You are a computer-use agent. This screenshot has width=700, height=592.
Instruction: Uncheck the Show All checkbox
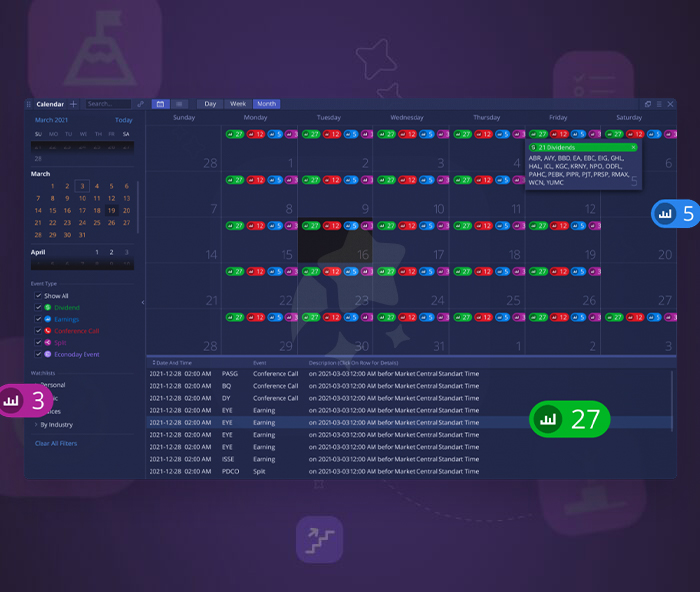[39, 296]
